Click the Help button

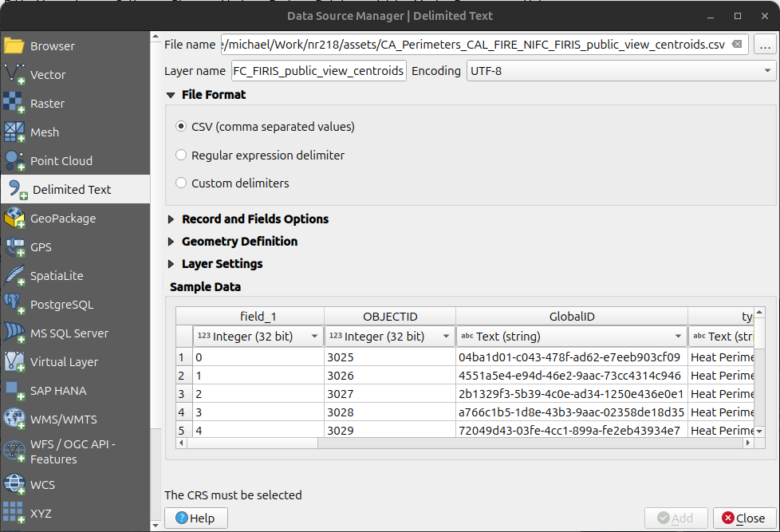point(195,518)
